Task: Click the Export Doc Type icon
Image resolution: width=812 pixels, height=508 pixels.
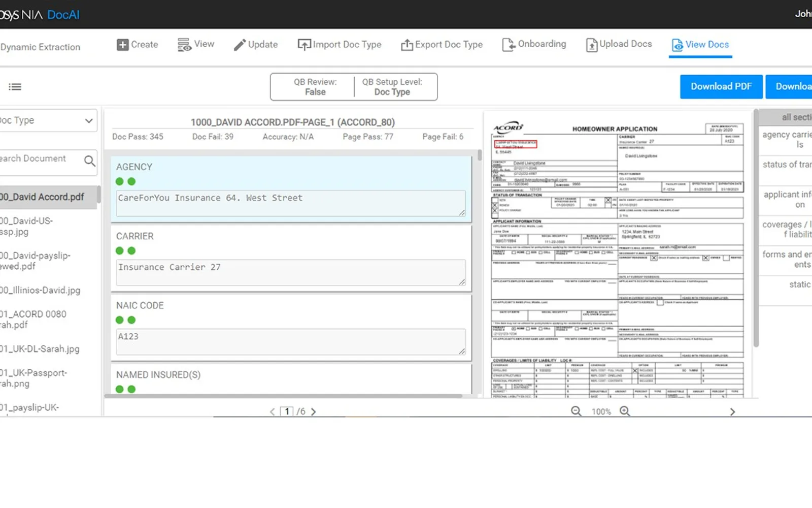Action: pos(407,45)
